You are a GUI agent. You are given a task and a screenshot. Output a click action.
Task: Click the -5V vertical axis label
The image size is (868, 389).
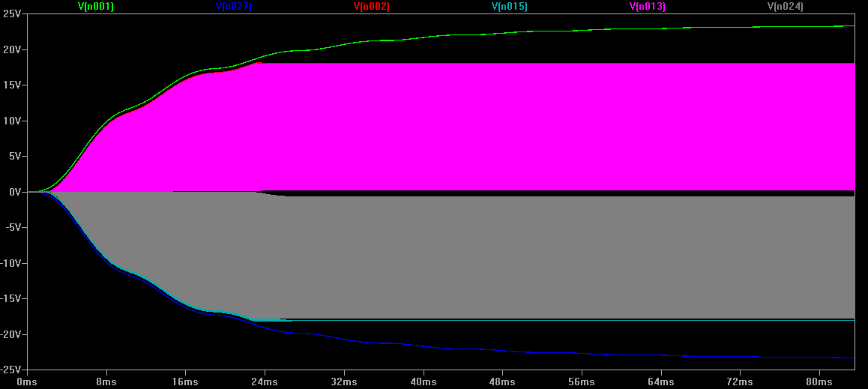13,227
